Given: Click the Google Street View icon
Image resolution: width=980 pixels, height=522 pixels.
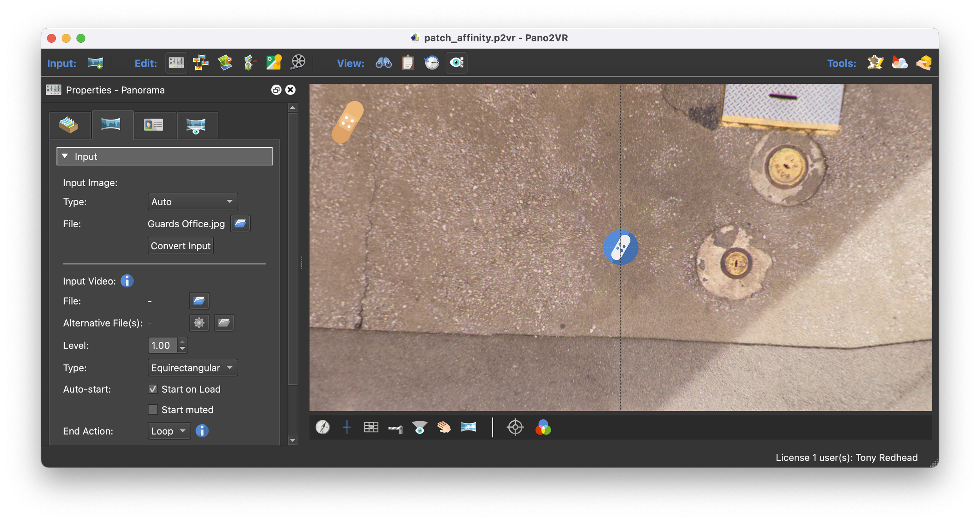Looking at the screenshot, I should click(274, 63).
